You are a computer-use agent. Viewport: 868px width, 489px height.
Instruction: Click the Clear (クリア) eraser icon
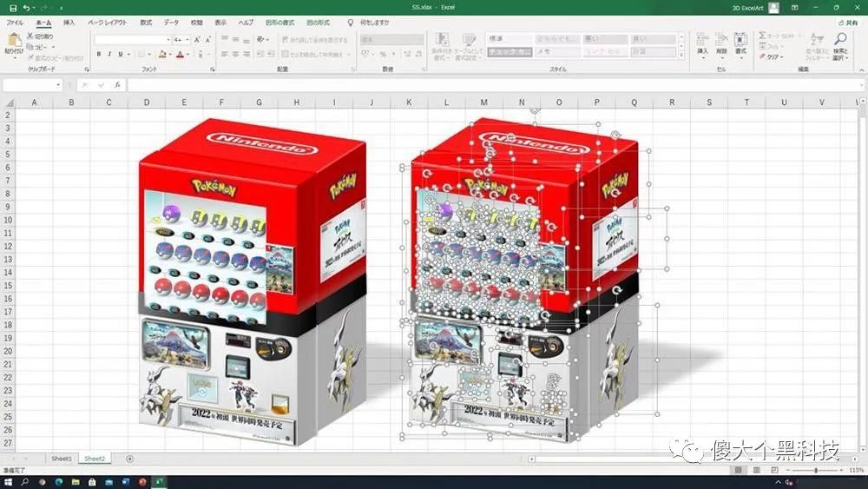[x=762, y=57]
